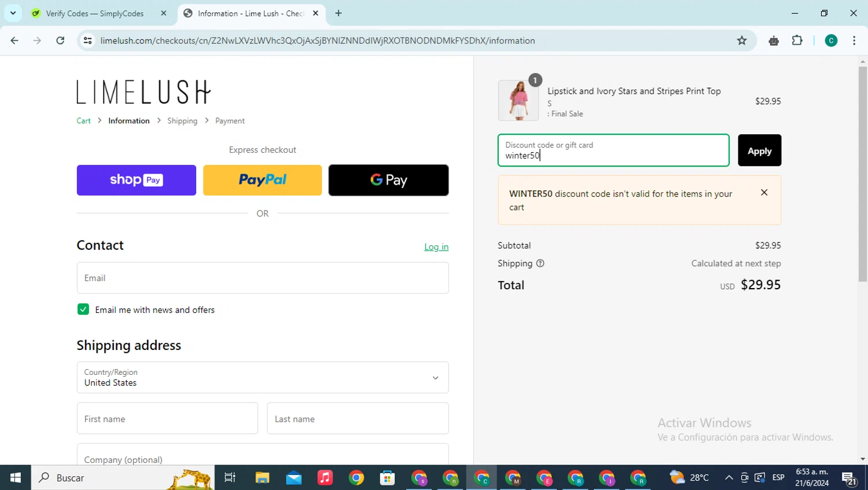The width and height of the screenshot is (868, 490).
Task: Pay with PayPal express button
Action: (263, 180)
